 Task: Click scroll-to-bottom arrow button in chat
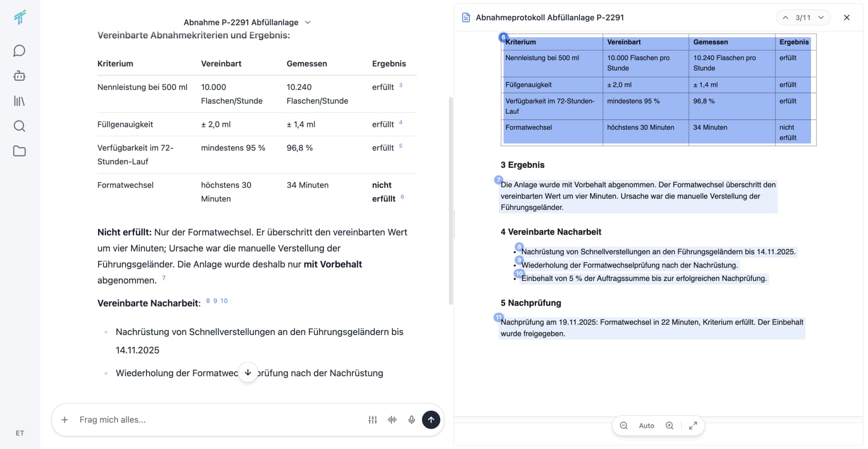pos(248,373)
